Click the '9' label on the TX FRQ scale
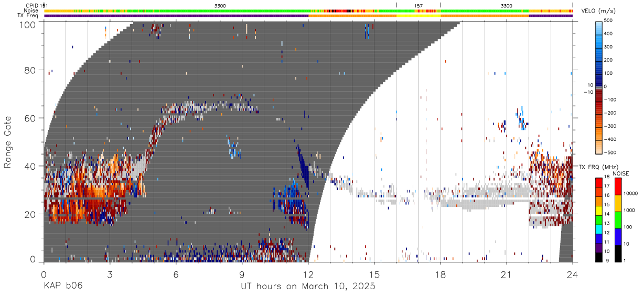 607,261
